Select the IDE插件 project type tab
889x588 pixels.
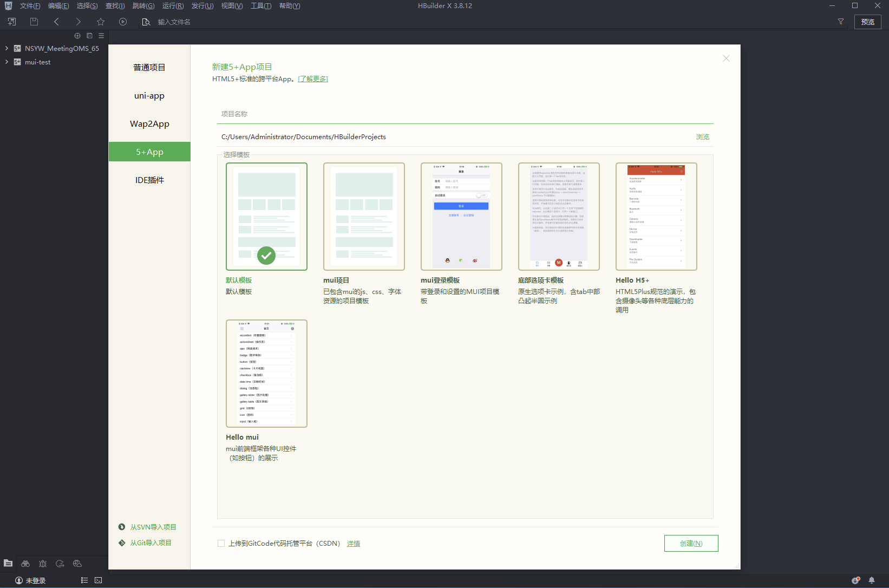[x=149, y=180]
